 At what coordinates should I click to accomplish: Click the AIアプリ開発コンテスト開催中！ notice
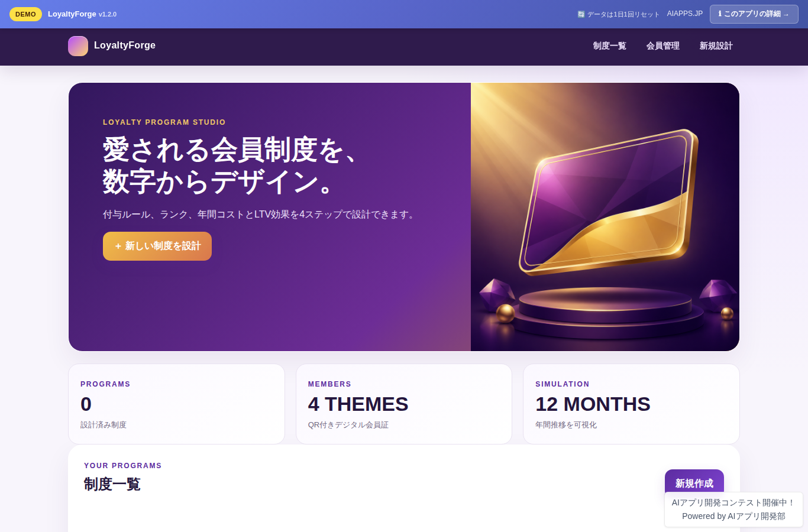(733, 502)
